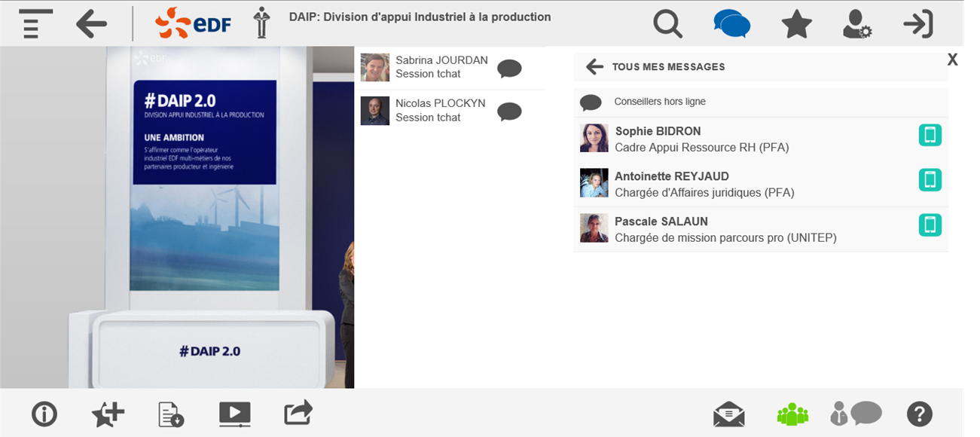Click the #DAIP 2.0 blue poster

coord(205,132)
